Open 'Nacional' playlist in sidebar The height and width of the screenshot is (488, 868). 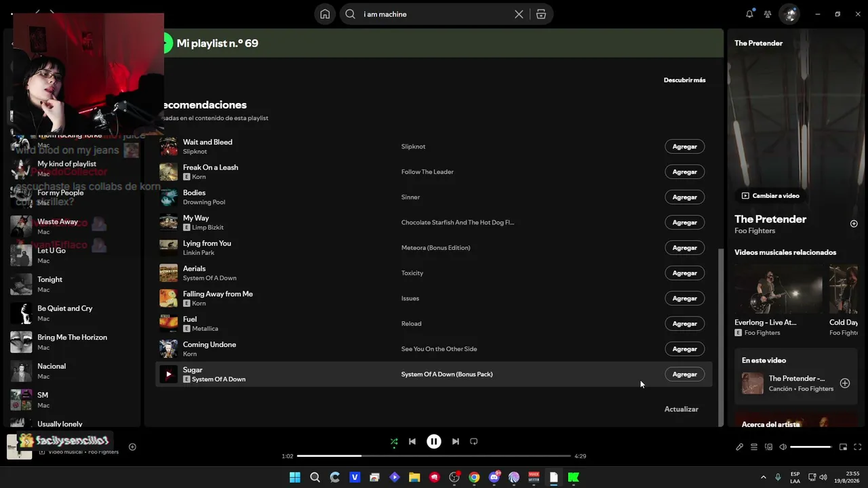[75, 371]
